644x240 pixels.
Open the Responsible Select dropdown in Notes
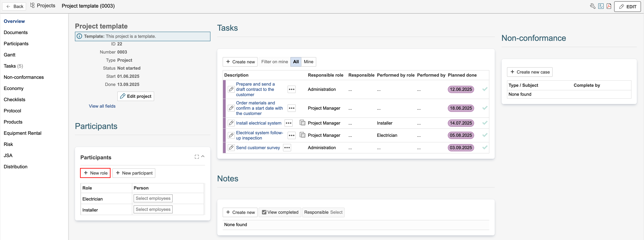pos(336,212)
